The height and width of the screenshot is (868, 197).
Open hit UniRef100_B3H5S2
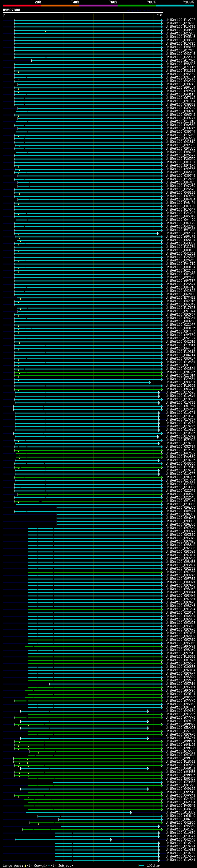pos(180,30)
